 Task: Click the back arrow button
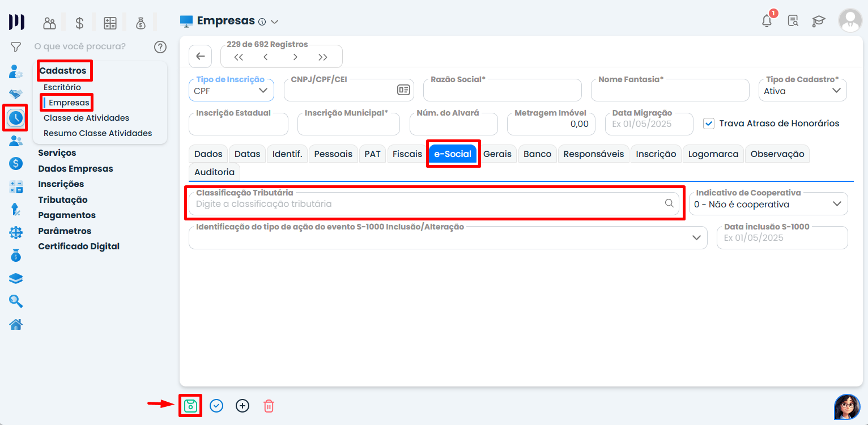[200, 56]
